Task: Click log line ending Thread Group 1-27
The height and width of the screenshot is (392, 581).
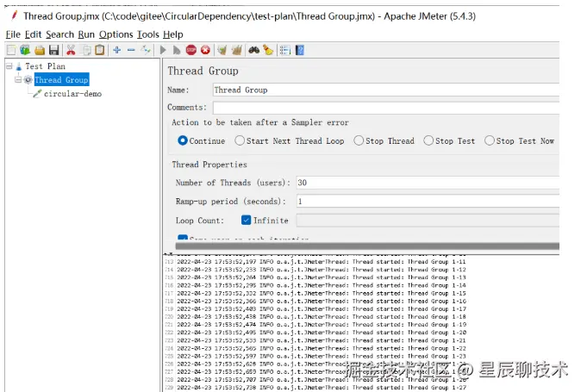Action: coord(322,388)
